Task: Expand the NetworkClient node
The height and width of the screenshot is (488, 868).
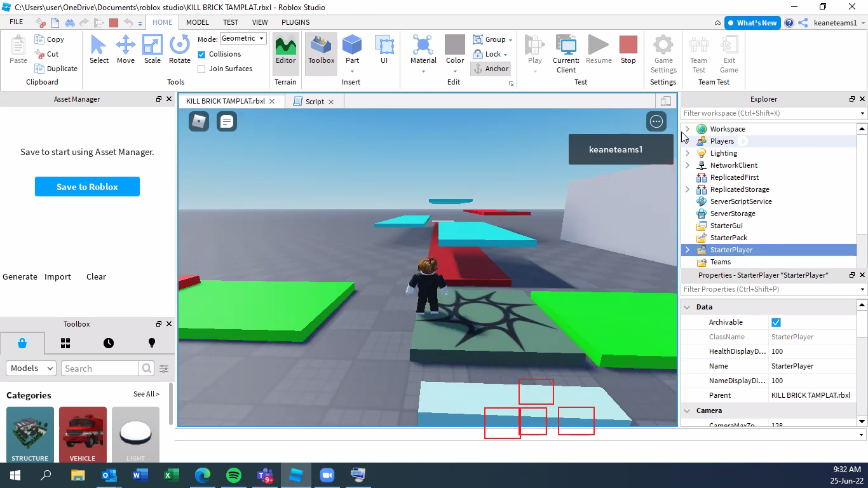Action: pos(687,165)
